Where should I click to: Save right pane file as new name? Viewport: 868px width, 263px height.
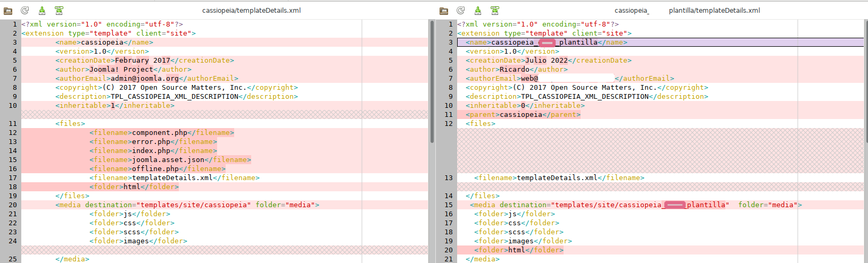pyautogui.click(x=495, y=11)
